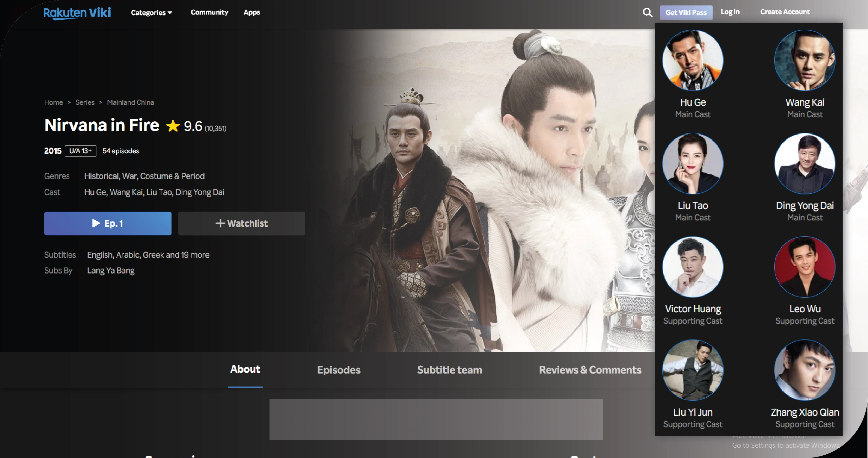Open Hu Ge's circular cast photo
868x458 pixels.
click(692, 60)
